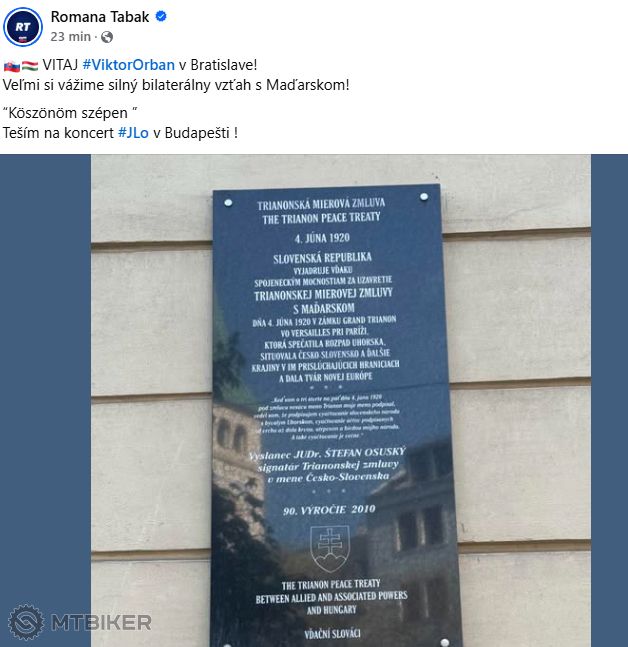Click the '90. VÝROČIE 2010' line
The height and width of the screenshot is (647, 628).
click(329, 510)
